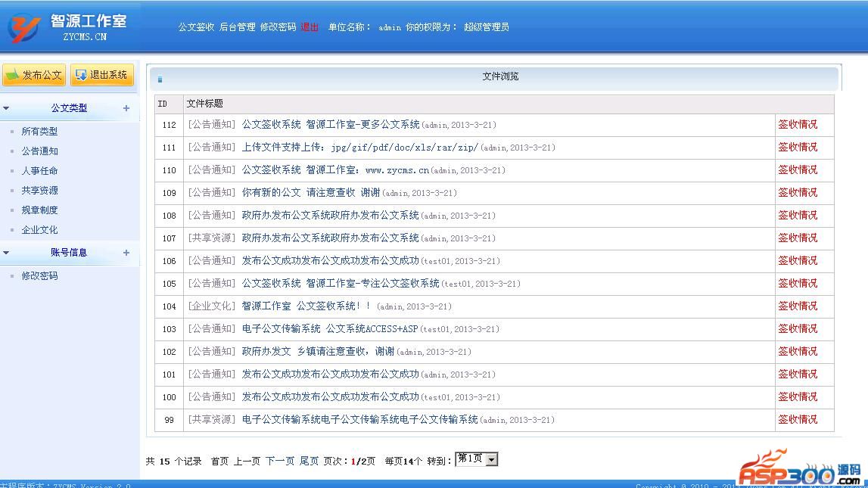
Task: Expand the 公文类型 plus icon
Action: click(126, 108)
